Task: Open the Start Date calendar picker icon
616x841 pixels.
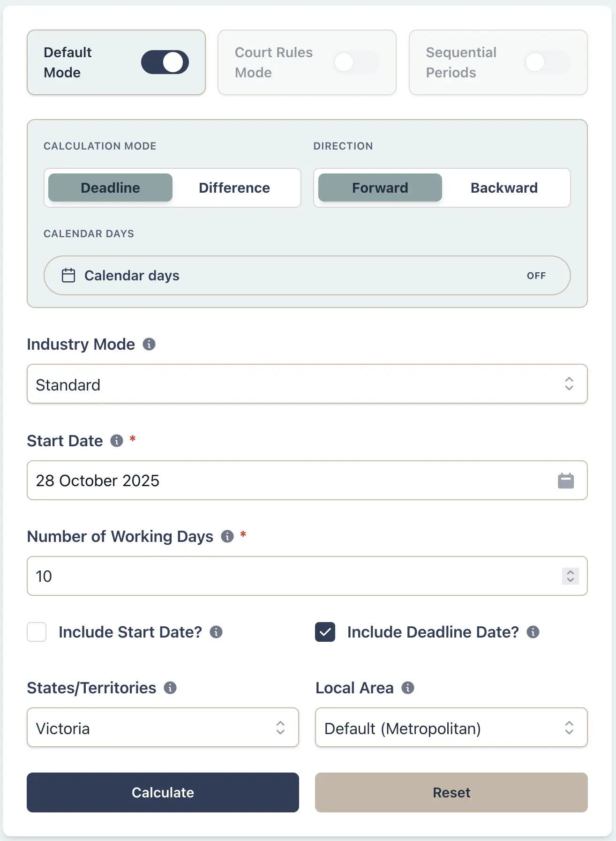Action: (x=566, y=481)
